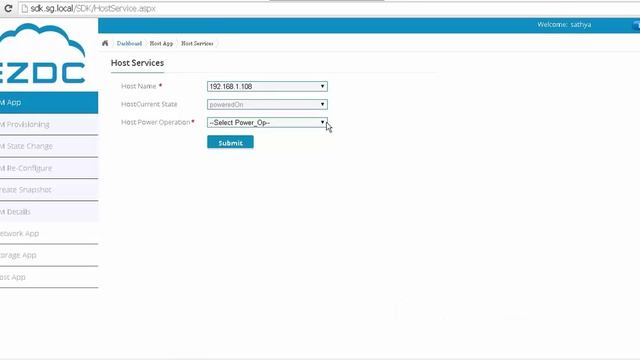
Task: Open the Host Name dropdown
Action: (x=267, y=87)
